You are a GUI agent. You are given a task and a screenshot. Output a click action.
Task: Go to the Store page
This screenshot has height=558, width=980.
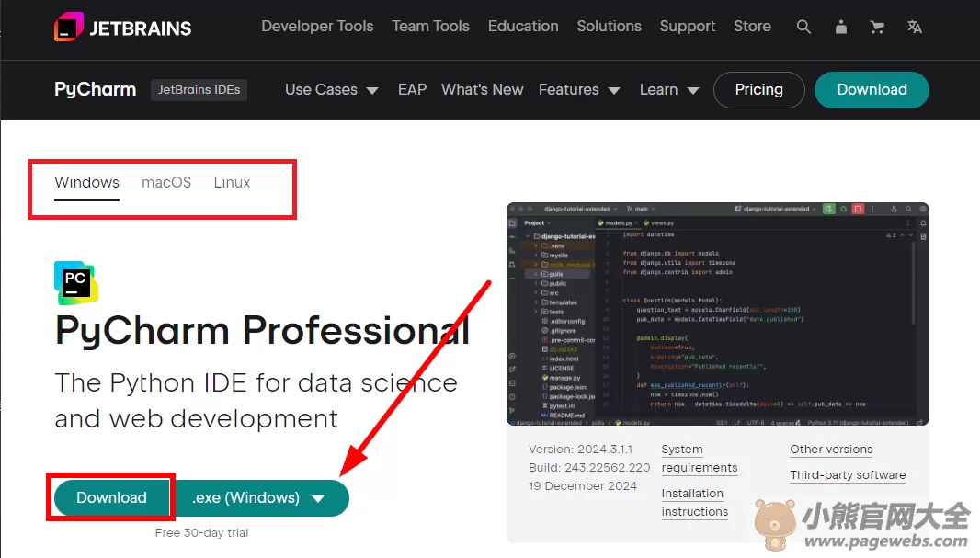[x=752, y=27]
